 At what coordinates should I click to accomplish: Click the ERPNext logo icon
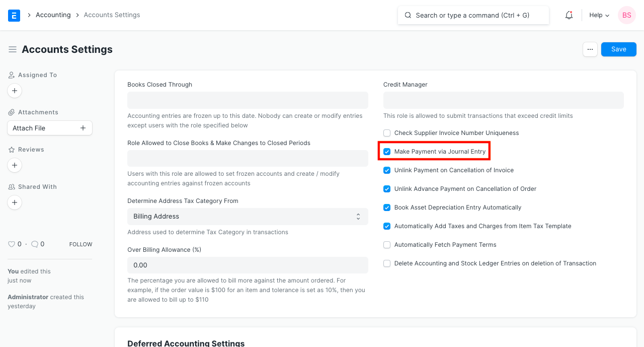coord(14,15)
